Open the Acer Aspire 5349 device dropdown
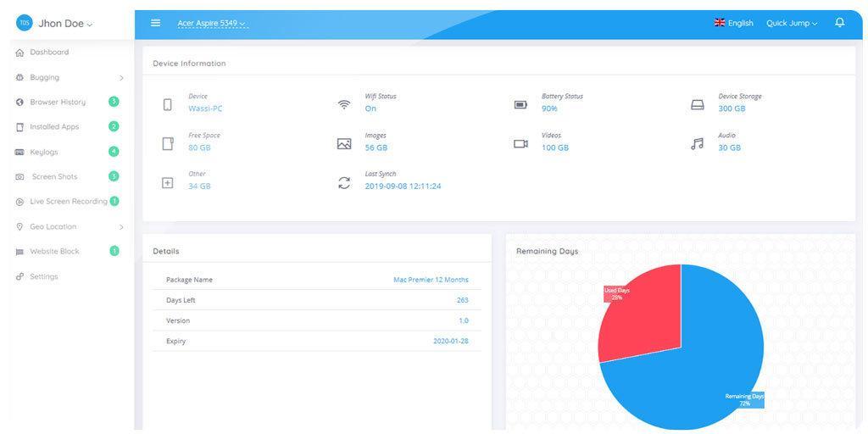 point(212,24)
